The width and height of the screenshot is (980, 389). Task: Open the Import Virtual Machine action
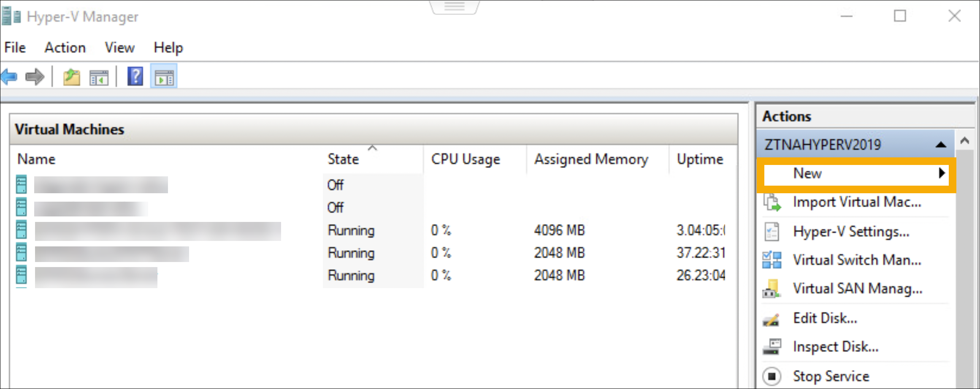pyautogui.click(x=856, y=202)
